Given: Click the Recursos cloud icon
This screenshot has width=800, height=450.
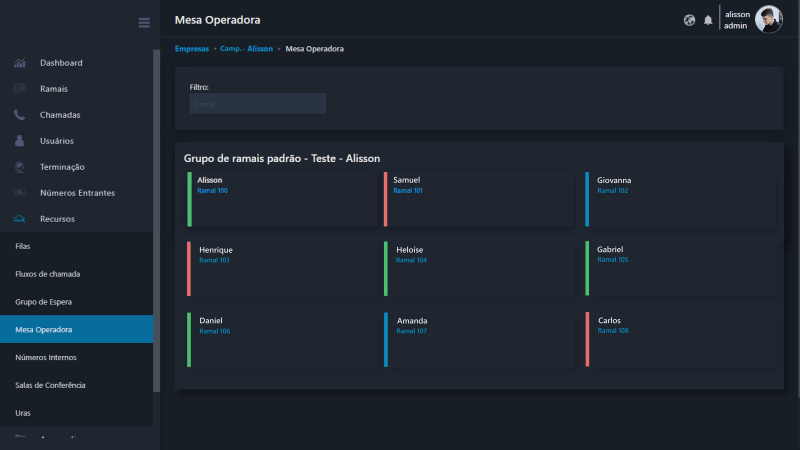Looking at the screenshot, I should pos(20,219).
